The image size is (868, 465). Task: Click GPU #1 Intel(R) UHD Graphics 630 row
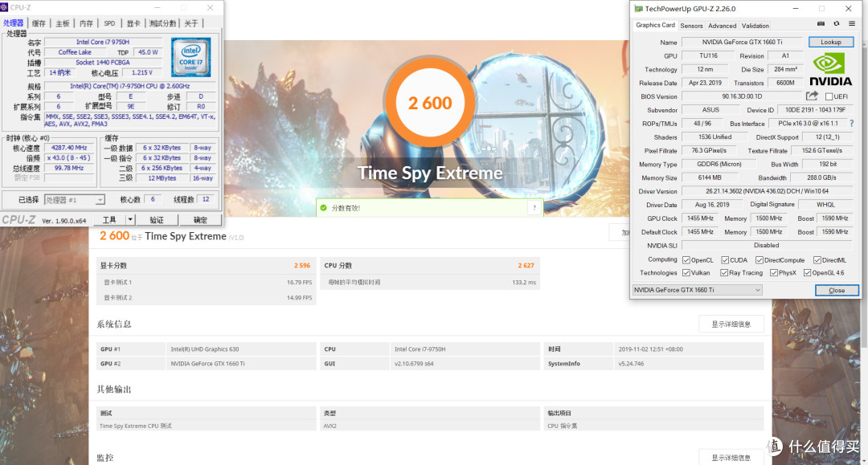point(207,349)
